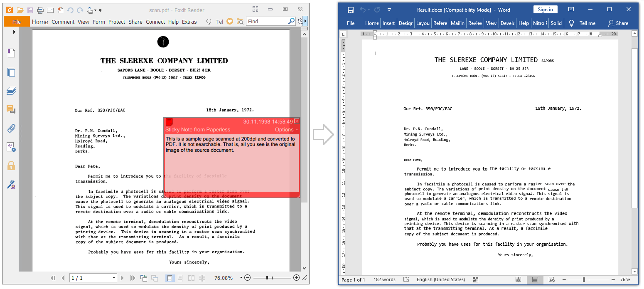The width and height of the screenshot is (644, 289).
Task: Click Share button in Word ribbon
Action: (x=618, y=23)
